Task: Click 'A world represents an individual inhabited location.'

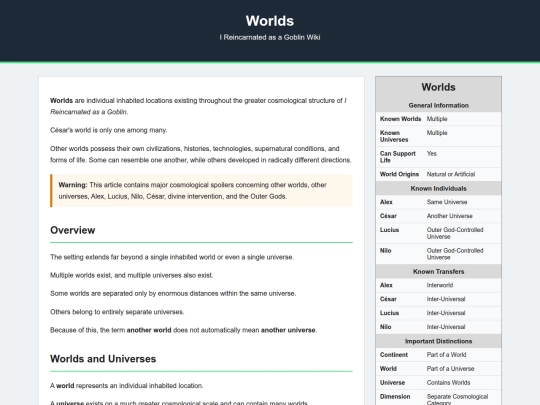Action: click(x=126, y=386)
